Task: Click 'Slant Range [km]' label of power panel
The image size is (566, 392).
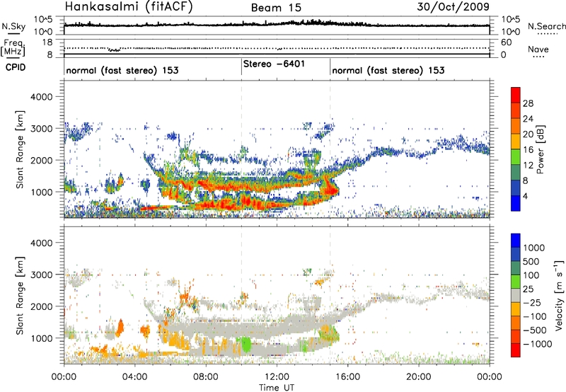Action: coord(20,149)
